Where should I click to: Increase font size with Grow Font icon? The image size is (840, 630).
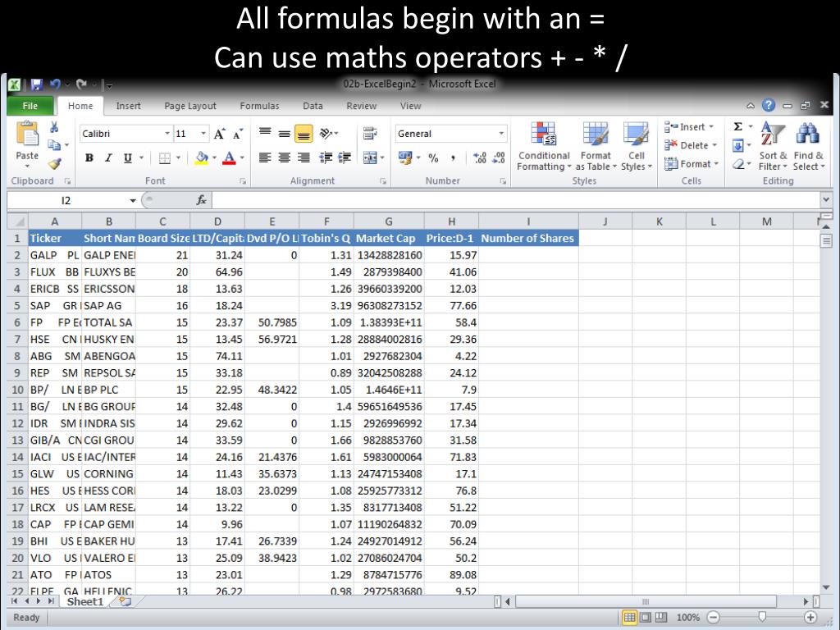point(220,134)
